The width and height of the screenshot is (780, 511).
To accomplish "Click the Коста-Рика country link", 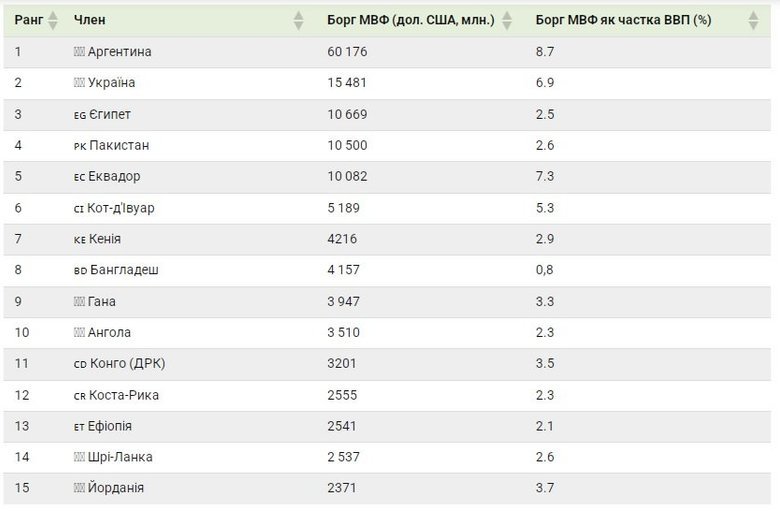I will tap(124, 395).
